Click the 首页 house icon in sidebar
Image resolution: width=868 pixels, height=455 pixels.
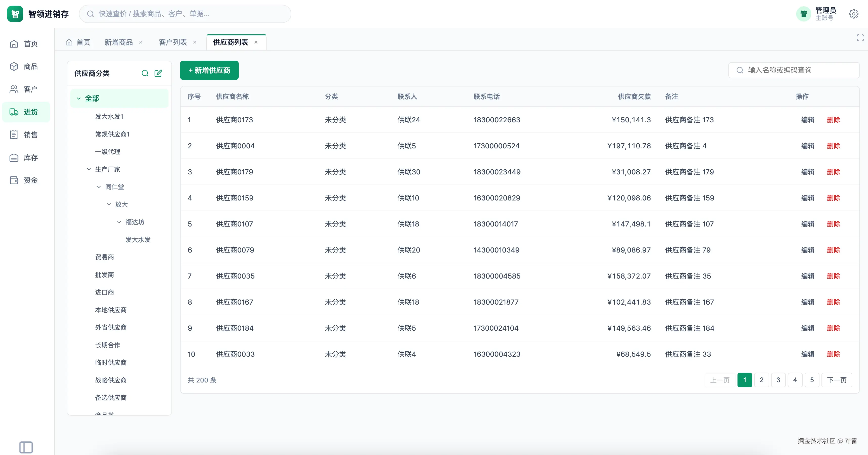pyautogui.click(x=14, y=44)
